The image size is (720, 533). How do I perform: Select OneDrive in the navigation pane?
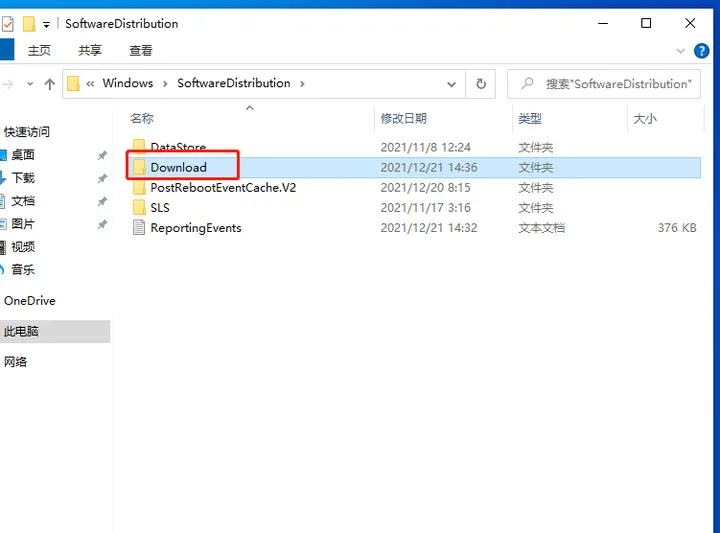(30, 301)
